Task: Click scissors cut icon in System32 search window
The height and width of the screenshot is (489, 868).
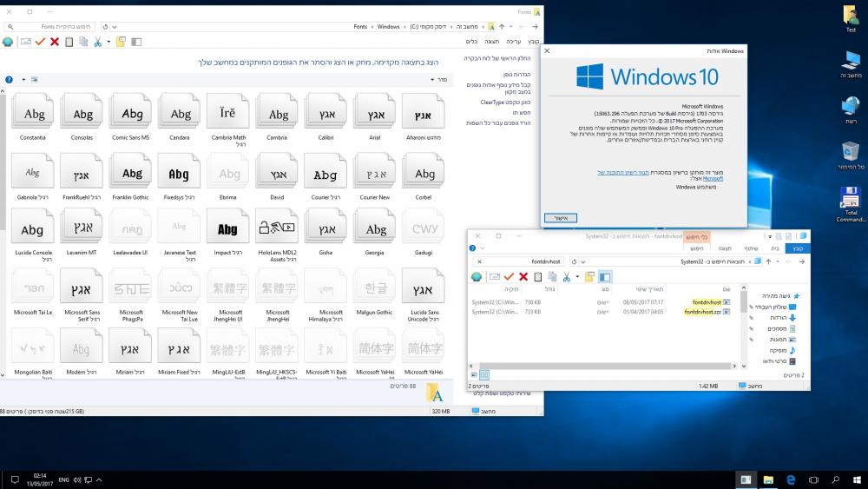Action: 566,276
